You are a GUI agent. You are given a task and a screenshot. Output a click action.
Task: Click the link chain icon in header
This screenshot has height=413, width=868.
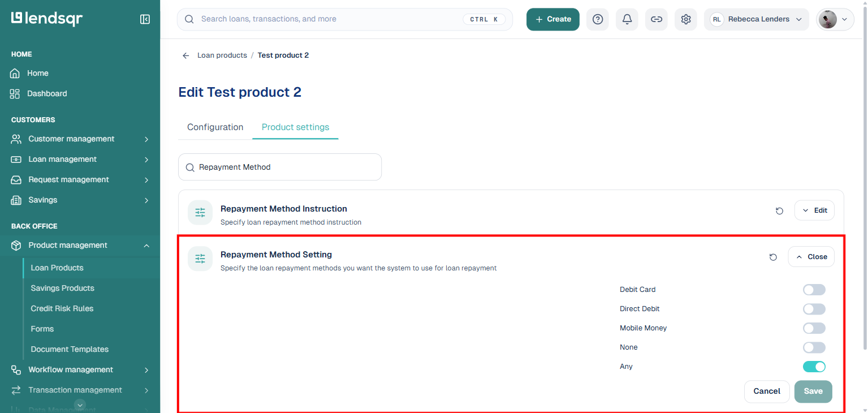point(657,19)
